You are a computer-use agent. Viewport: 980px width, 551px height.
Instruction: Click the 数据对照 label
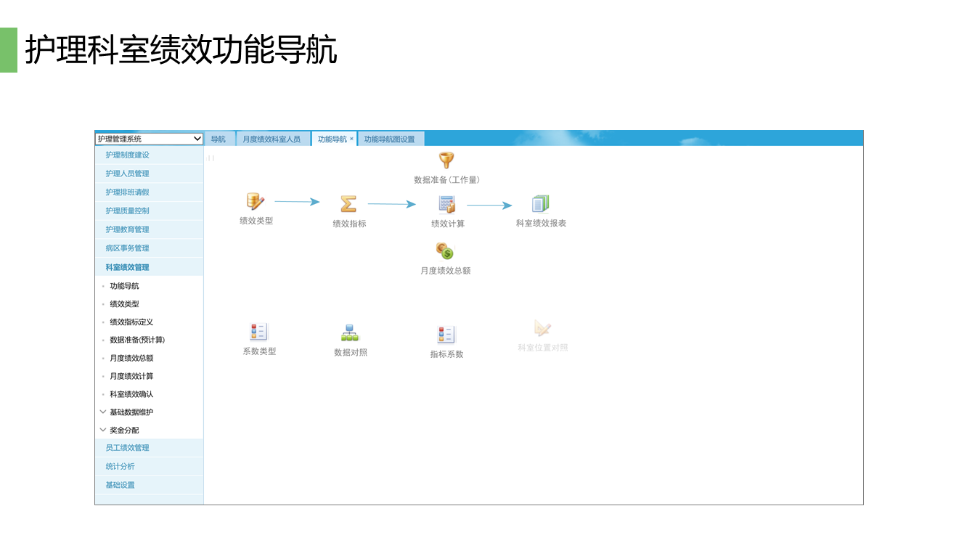[351, 352]
